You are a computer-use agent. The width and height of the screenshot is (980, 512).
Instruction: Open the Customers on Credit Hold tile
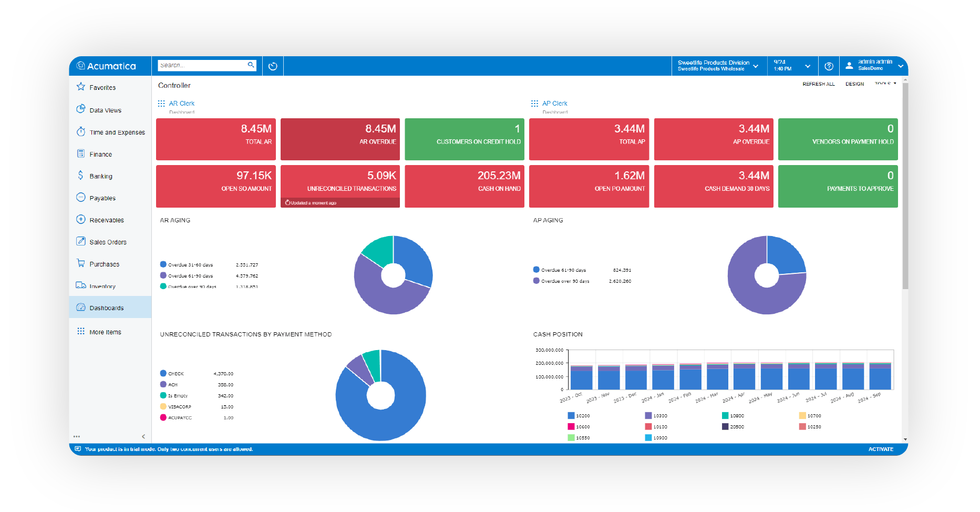465,139
